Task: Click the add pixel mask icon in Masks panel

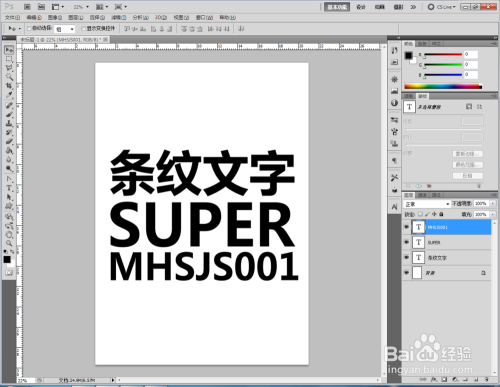Action: 469,107
